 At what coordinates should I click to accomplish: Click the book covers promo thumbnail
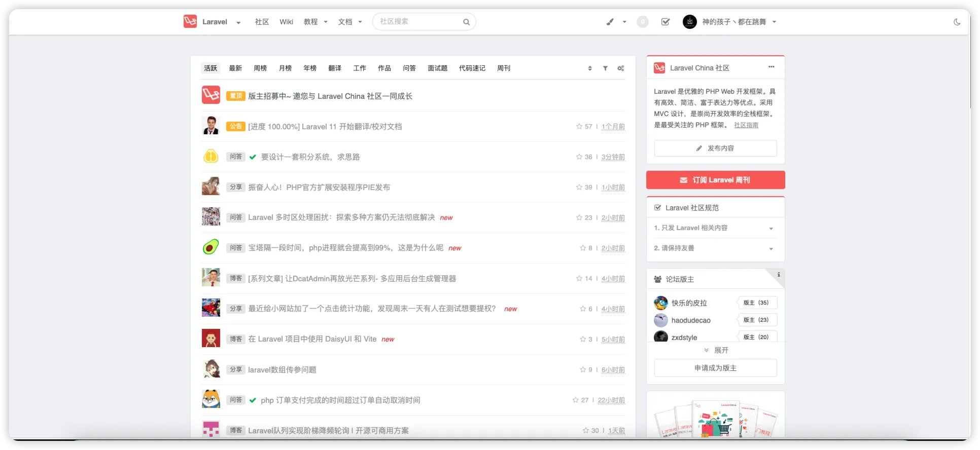coord(715,419)
